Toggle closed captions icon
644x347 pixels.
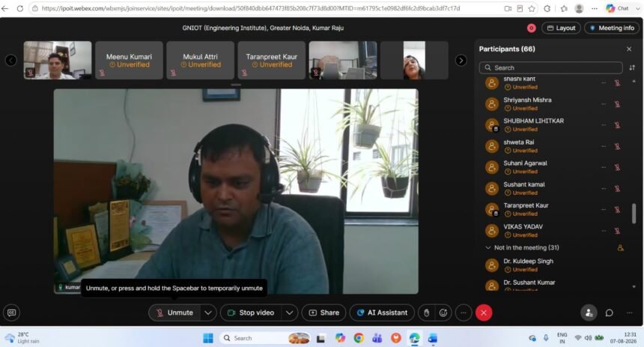click(11, 313)
